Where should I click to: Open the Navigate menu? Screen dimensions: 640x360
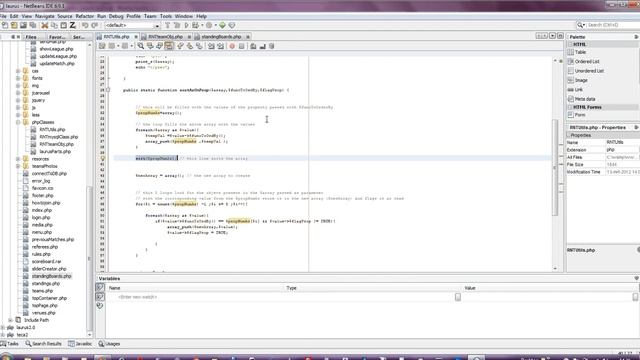[x=44, y=16]
